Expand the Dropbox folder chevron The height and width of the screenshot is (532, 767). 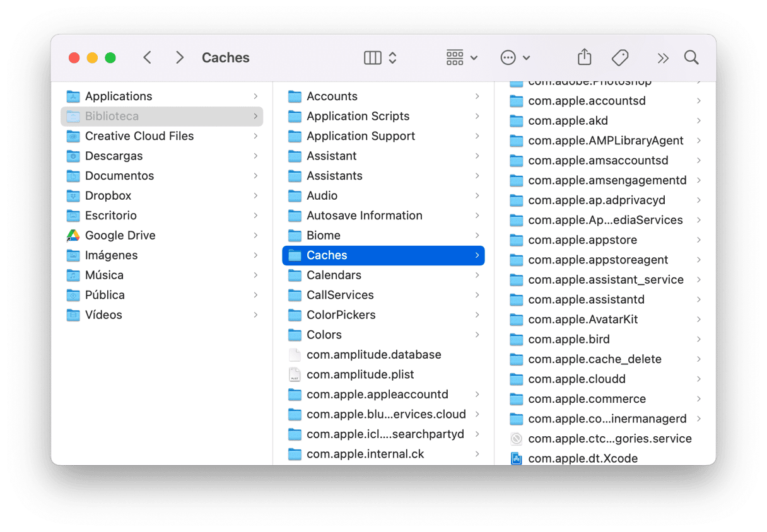click(x=255, y=195)
